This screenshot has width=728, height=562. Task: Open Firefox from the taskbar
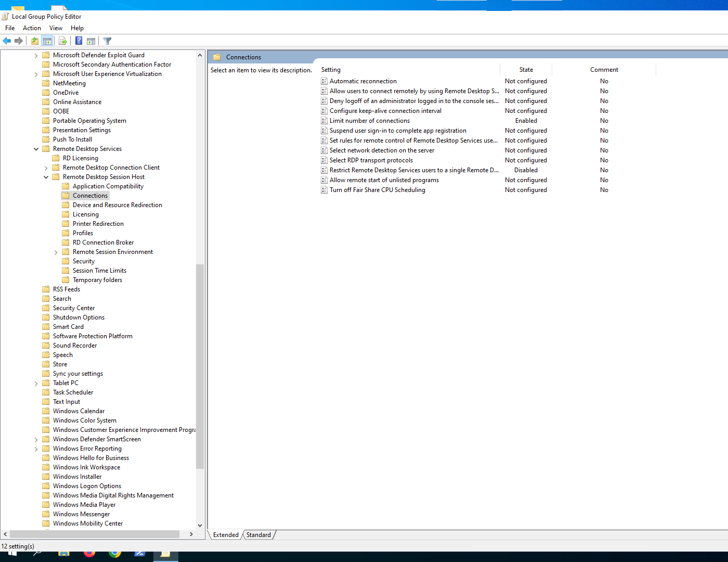point(89,554)
